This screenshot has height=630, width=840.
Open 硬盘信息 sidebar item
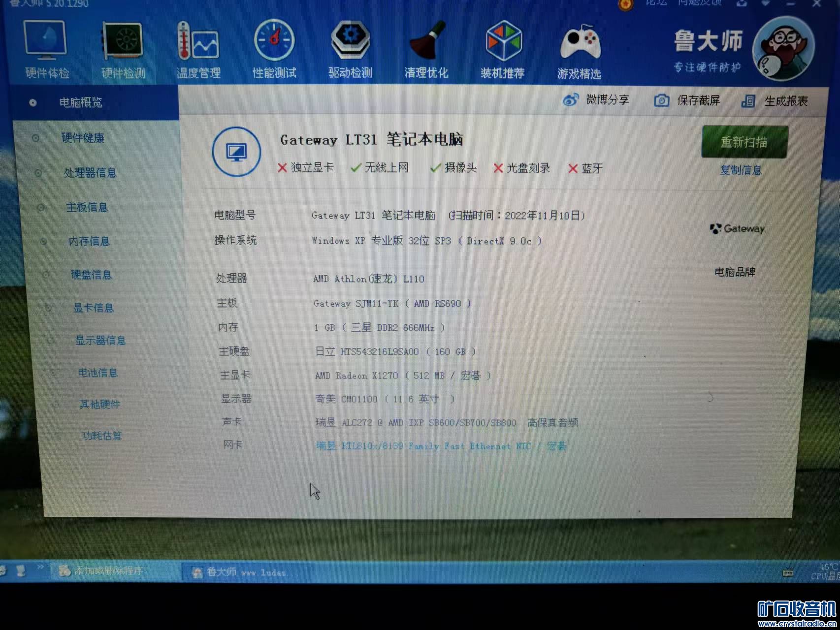[91, 275]
